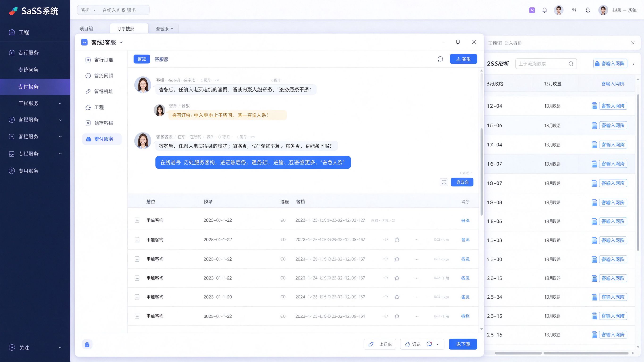Expand 客线客服 title dropdown arrow

121,42
